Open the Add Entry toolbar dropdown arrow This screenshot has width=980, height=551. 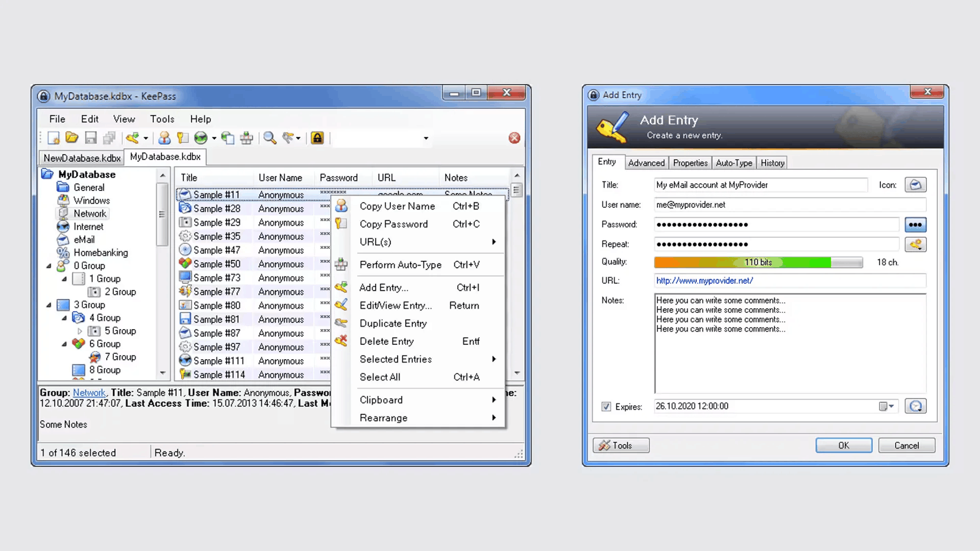pos(146,138)
